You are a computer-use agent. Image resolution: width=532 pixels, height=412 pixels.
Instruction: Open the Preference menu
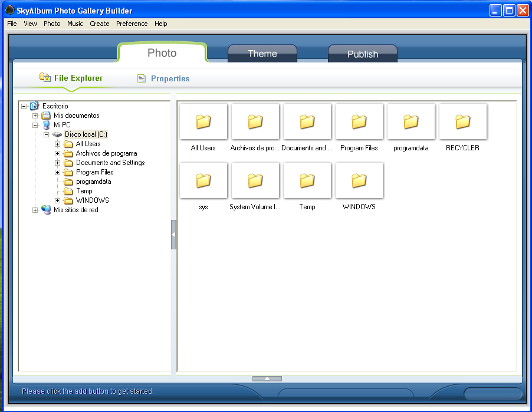pyautogui.click(x=132, y=24)
